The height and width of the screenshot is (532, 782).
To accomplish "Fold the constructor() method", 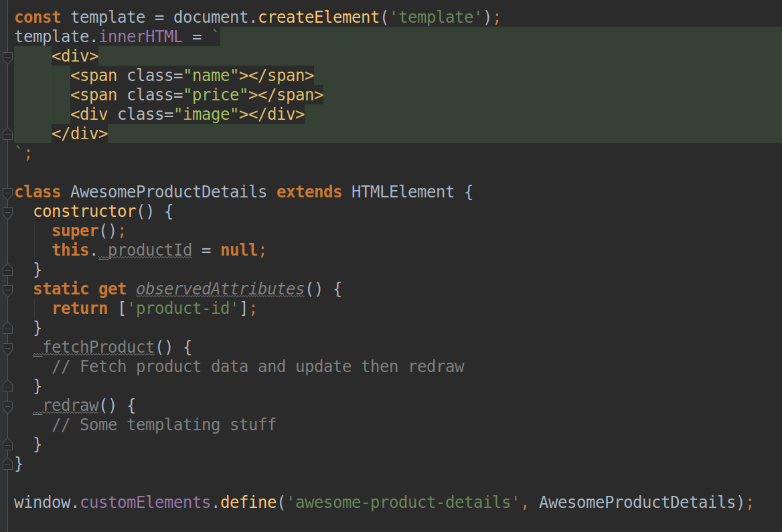I will tap(7, 212).
